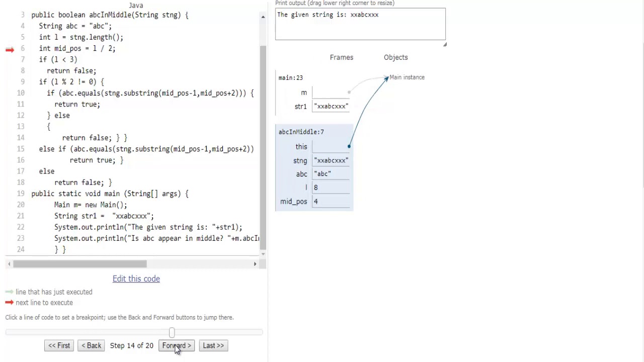
Task: Click the red next-line arrow at line 6
Action: click(x=10, y=49)
